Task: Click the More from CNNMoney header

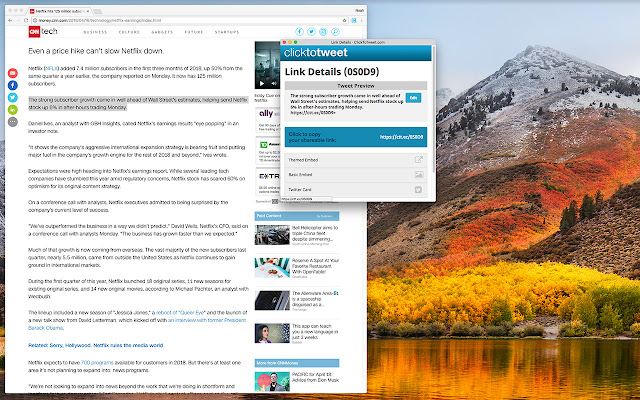Action: [x=297, y=363]
